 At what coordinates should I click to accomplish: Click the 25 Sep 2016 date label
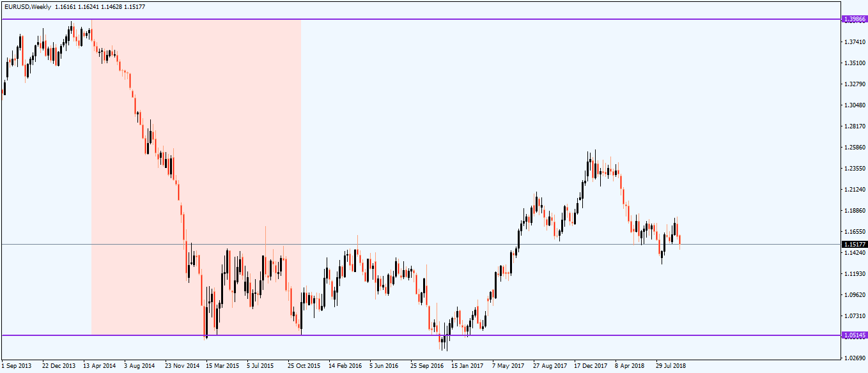(426, 366)
